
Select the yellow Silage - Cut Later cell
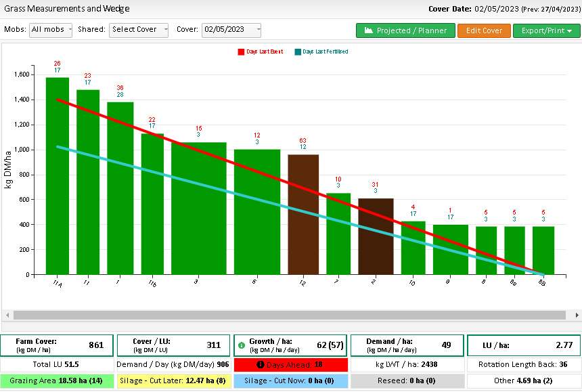(173, 380)
